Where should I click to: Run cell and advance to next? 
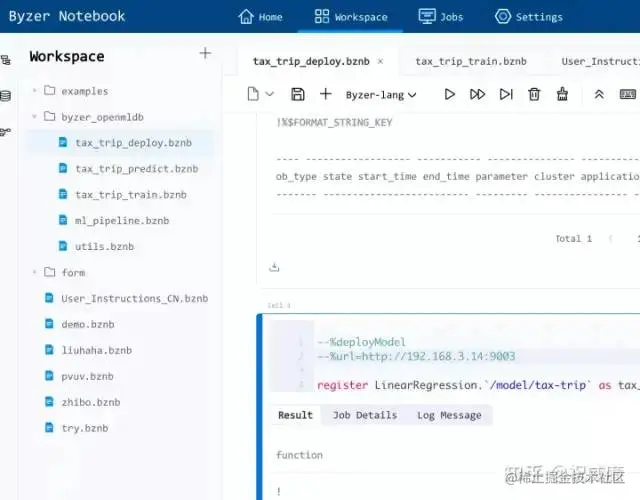pos(506,94)
